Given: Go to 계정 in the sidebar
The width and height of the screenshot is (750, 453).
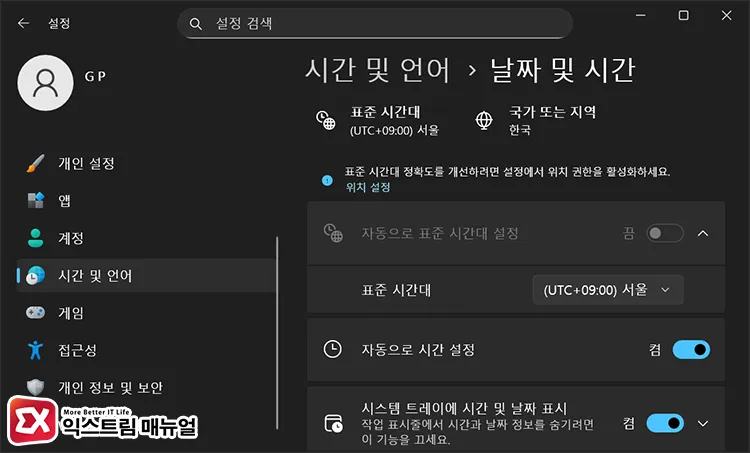Looking at the screenshot, I should click(146, 238).
